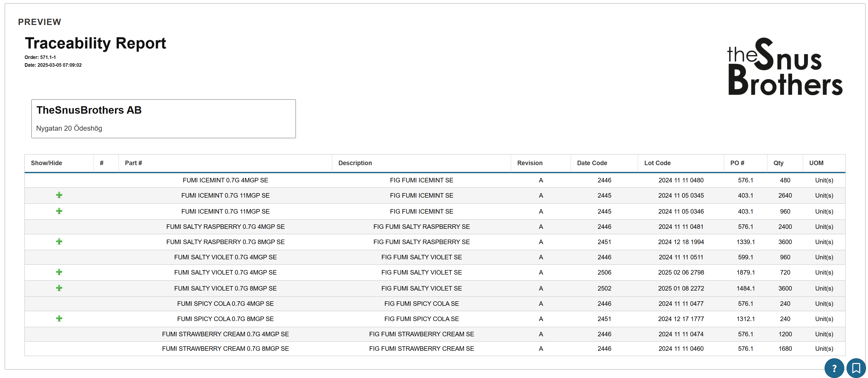868x378 pixels.
Task: Click FUMI SPICY COLA 0.7G 4MGP SE part
Action: [225, 304]
